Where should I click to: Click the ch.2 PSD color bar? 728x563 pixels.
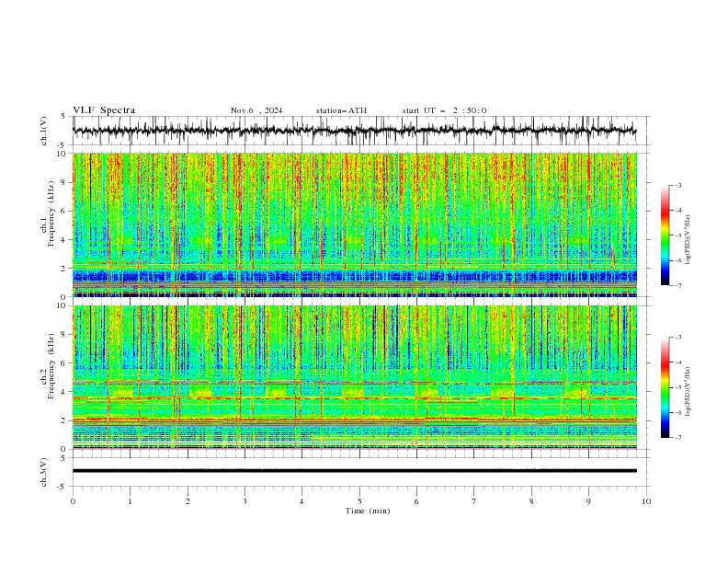point(665,387)
